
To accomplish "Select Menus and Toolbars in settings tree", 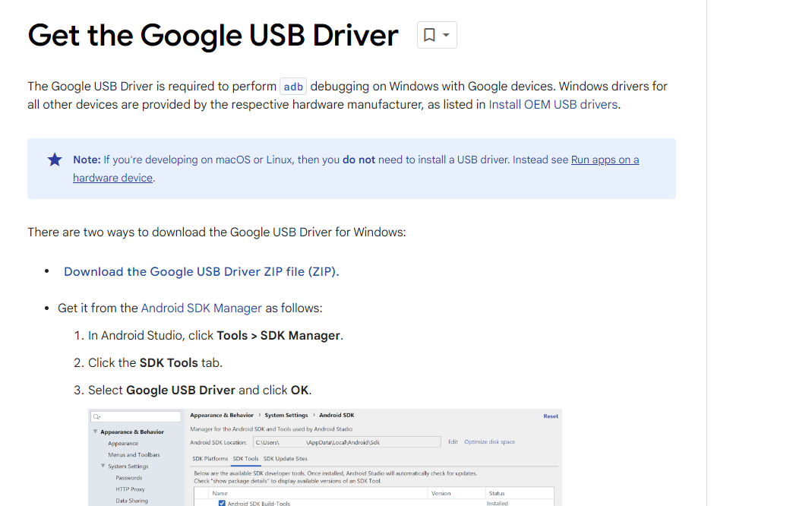I will point(134,455).
